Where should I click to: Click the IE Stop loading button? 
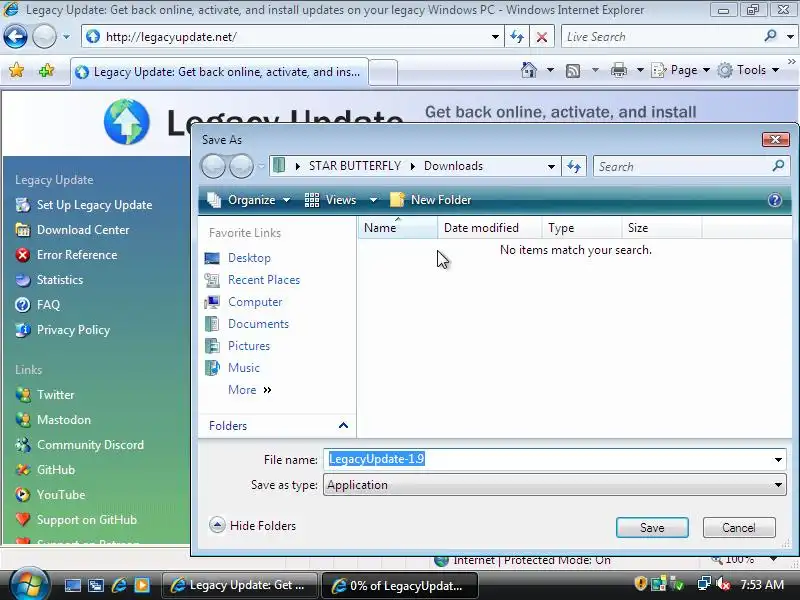542,37
